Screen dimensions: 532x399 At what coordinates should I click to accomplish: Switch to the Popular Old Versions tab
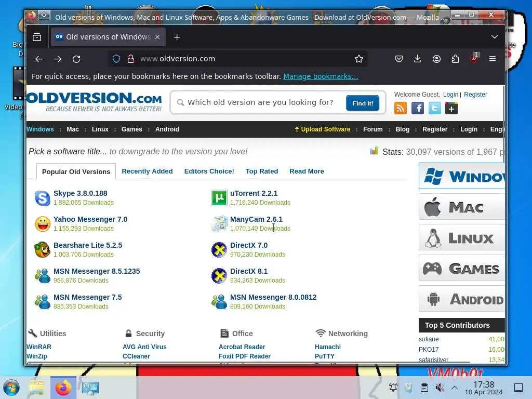(76, 171)
